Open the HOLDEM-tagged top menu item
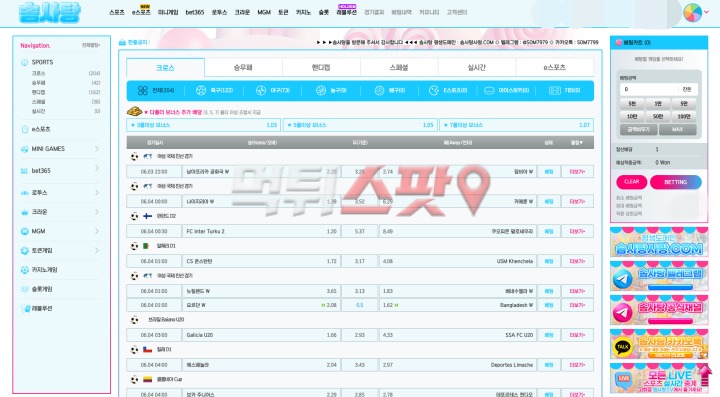 346,11
